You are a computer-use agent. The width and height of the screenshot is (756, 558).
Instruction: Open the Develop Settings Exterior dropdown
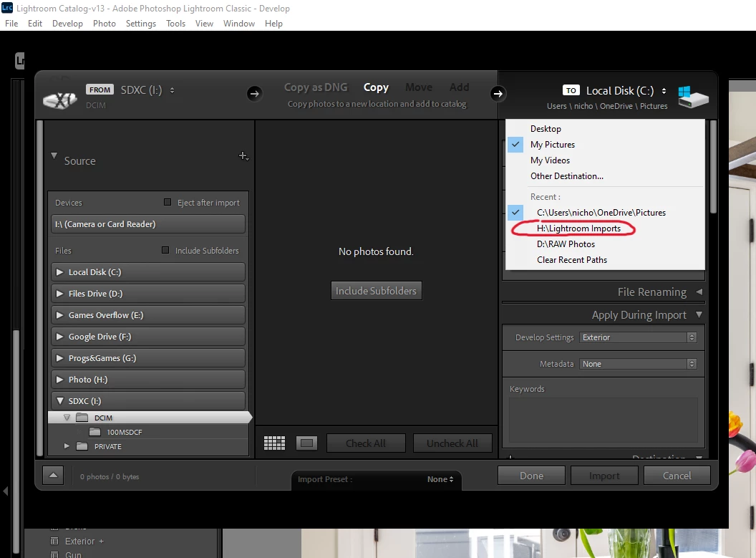[639, 337]
